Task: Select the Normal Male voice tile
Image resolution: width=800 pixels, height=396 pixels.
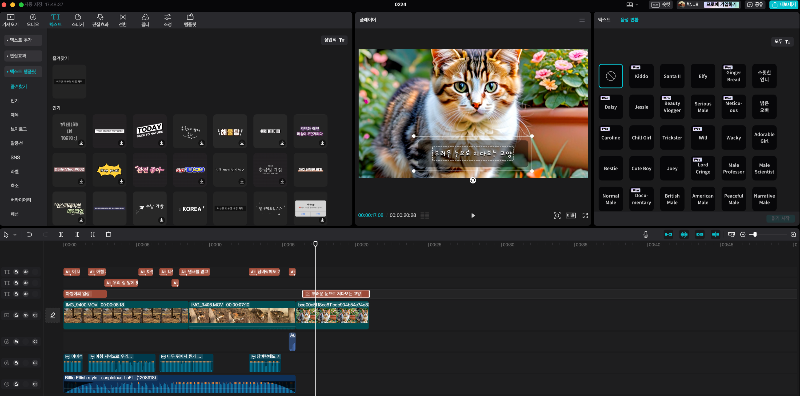Action: tap(611, 199)
